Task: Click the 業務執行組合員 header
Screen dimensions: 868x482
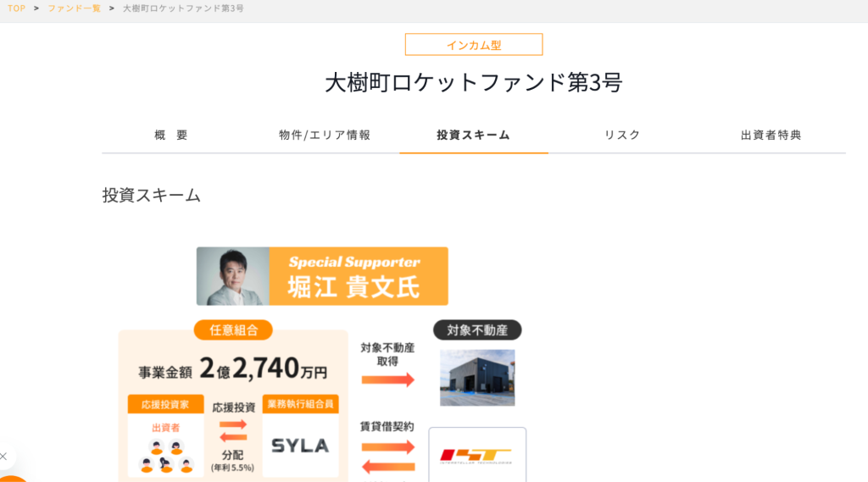Action: pos(301,405)
